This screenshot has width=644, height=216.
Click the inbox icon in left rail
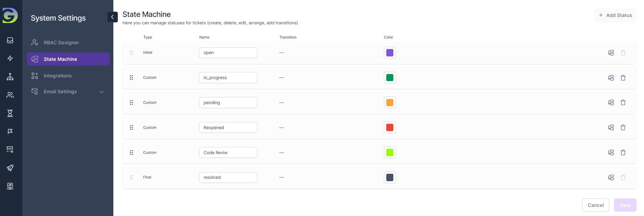point(10,40)
